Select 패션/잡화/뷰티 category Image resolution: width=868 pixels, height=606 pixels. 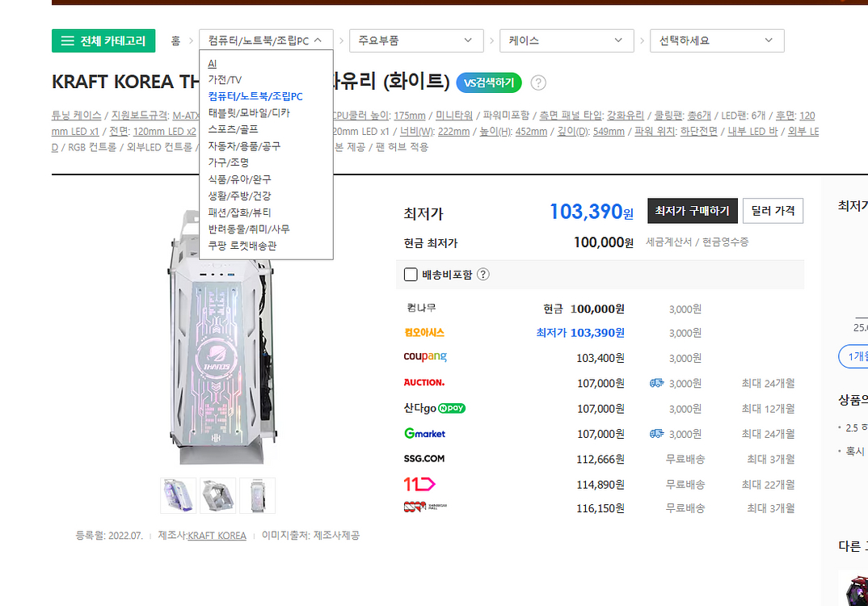(240, 213)
